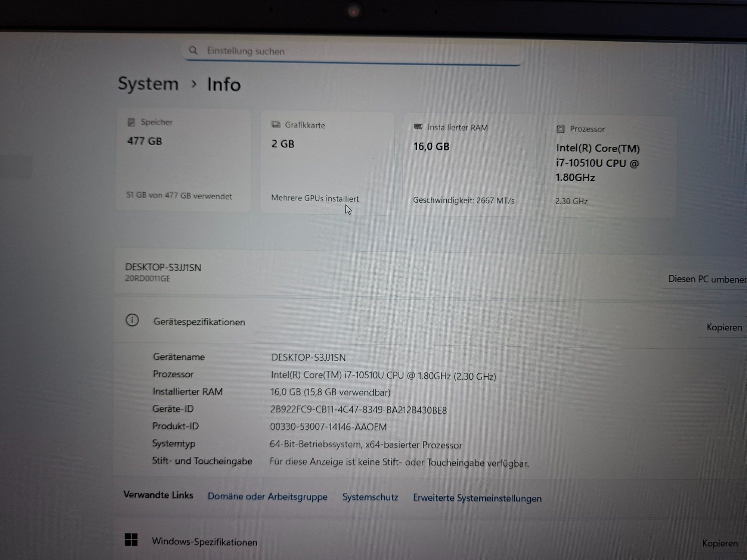This screenshot has height=560, width=747.
Task: Click the Info breadcrumb title
Action: click(224, 84)
